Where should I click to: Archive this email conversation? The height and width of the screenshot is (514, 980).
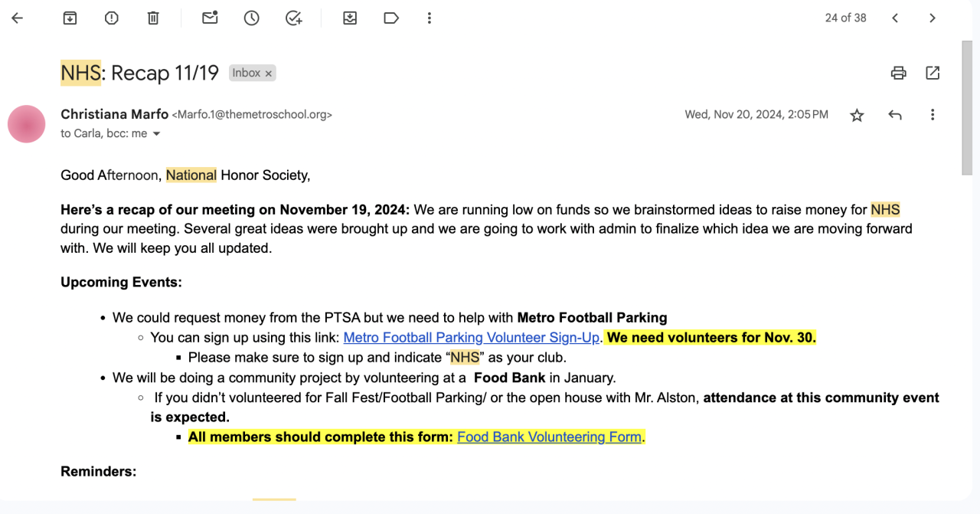pos(70,18)
